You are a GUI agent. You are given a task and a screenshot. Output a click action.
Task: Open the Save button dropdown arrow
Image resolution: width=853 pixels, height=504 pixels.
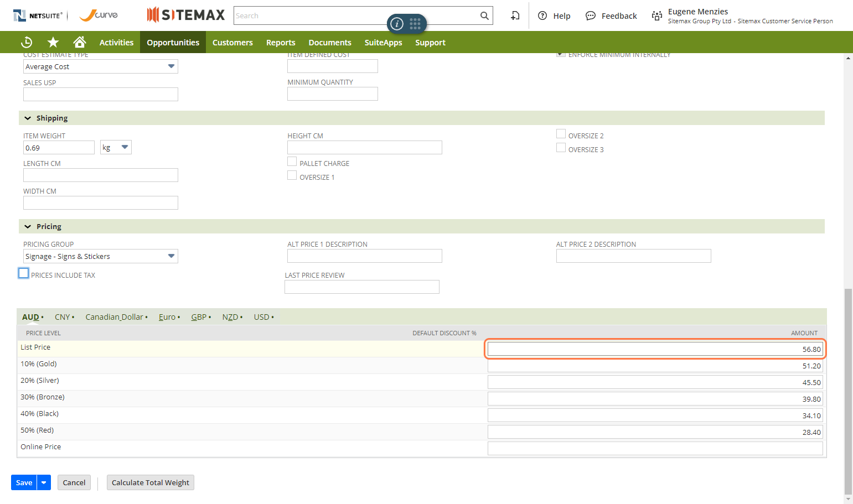pyautogui.click(x=44, y=482)
